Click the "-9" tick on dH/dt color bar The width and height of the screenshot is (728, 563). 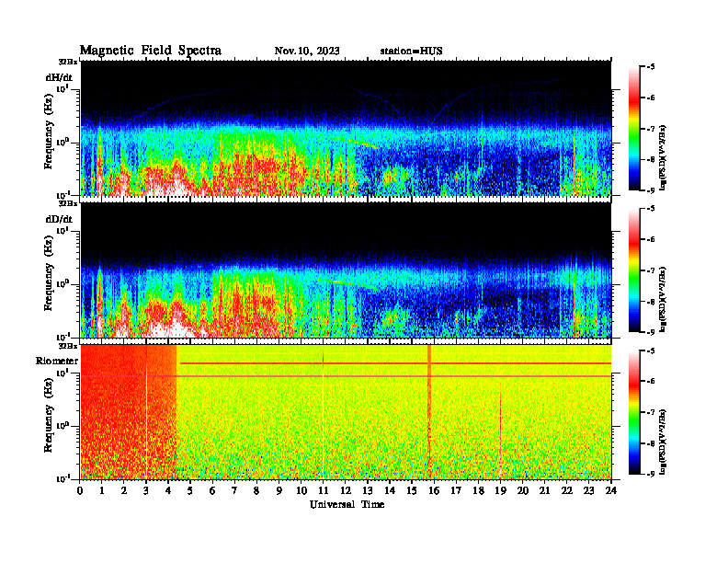tap(651, 190)
